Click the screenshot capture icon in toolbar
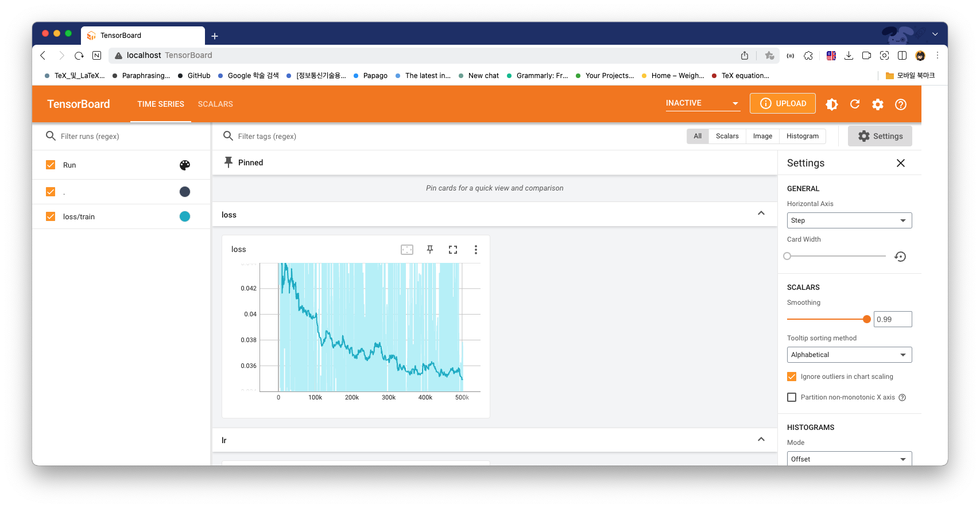Viewport: 980px width, 508px height. pyautogui.click(x=885, y=55)
